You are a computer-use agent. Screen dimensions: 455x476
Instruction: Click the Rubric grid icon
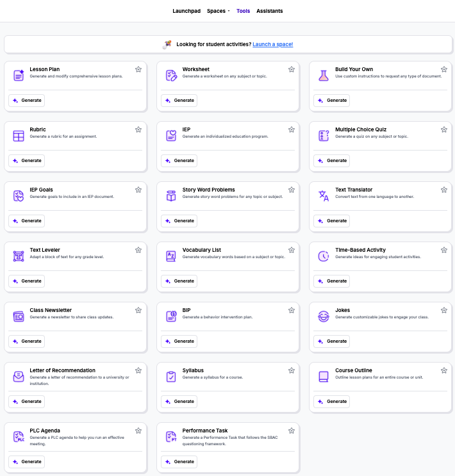tap(19, 136)
